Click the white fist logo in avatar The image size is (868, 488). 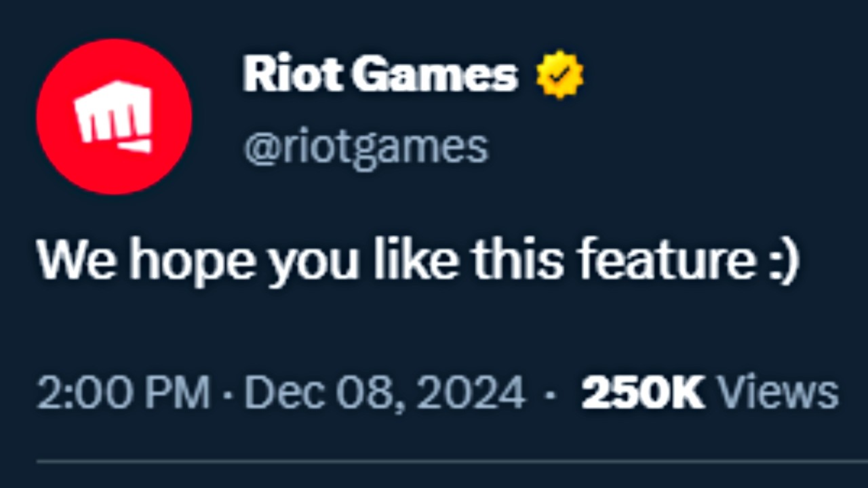click(x=114, y=115)
